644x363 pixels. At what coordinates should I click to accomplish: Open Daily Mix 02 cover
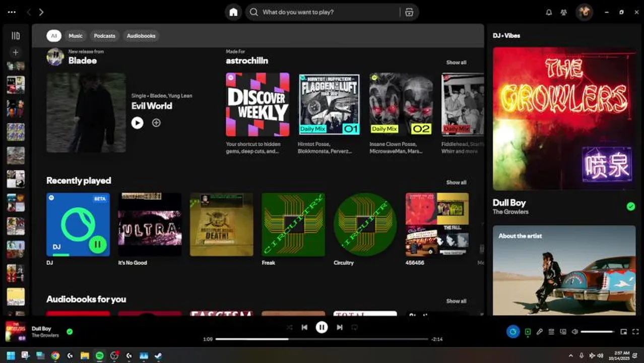pyautogui.click(x=401, y=104)
